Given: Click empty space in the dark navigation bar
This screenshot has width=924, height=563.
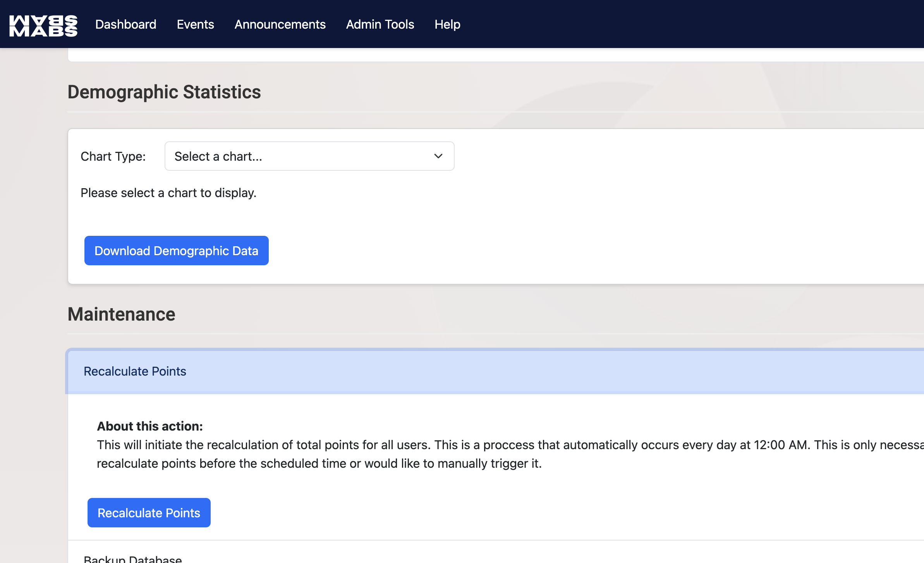Looking at the screenshot, I should coord(678,24).
